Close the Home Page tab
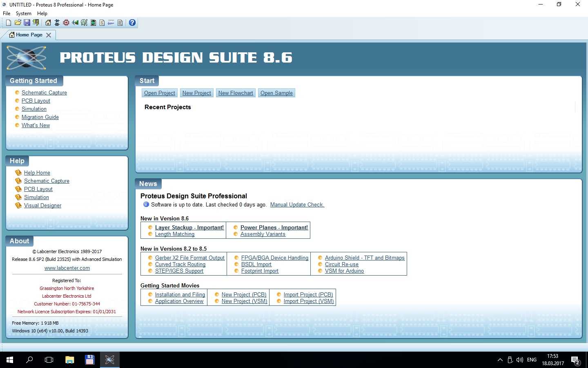588x368 pixels. tap(49, 35)
